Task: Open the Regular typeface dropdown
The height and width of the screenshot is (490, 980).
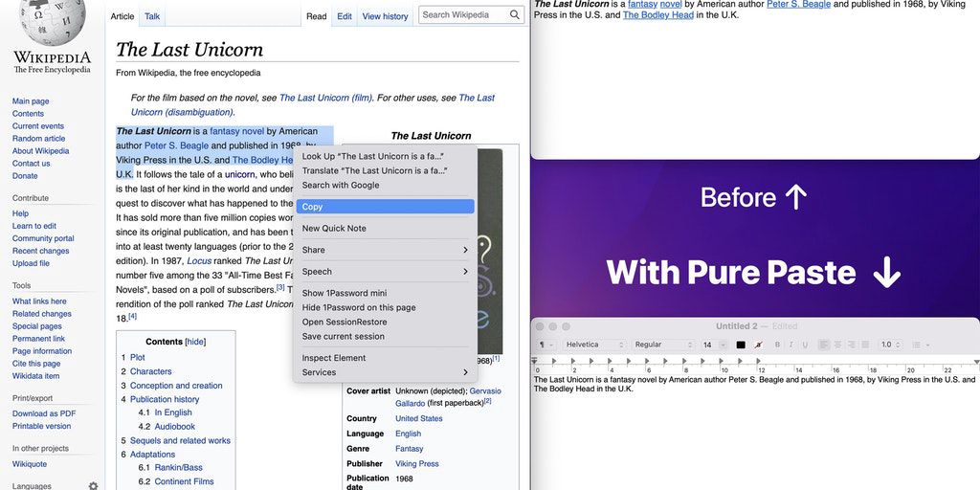Action: point(662,345)
